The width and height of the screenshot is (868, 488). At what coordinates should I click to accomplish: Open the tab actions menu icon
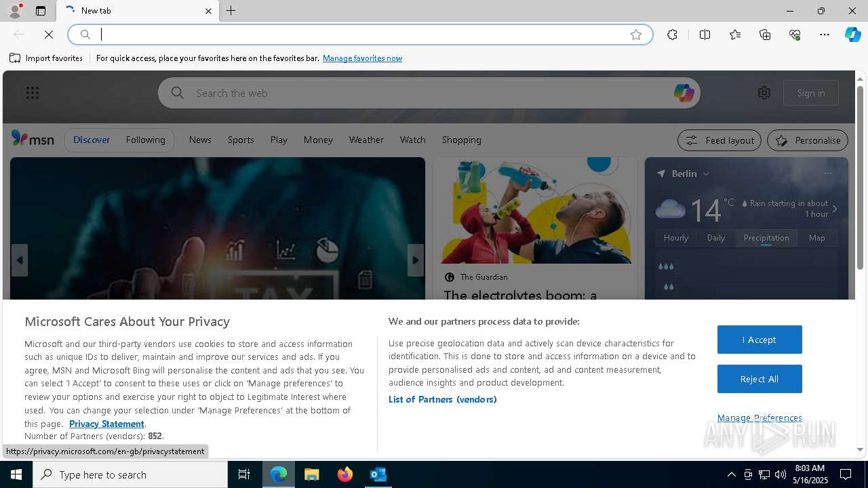click(41, 11)
